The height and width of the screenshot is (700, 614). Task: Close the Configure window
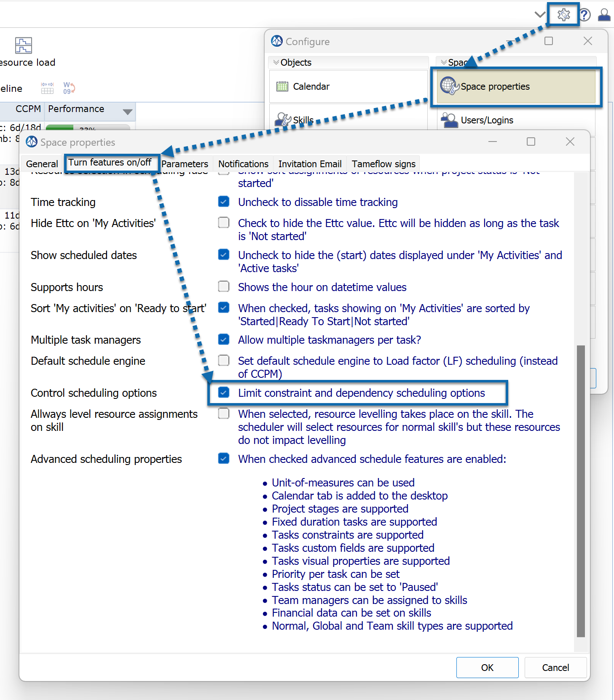pos(587,41)
